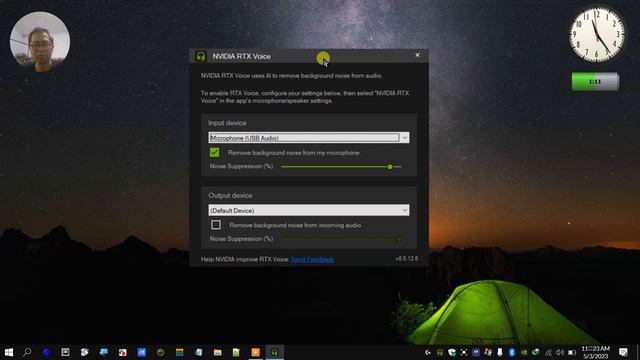Screen dimensions: 640x360
Task: Open the gray window app in the taskbar
Action: pos(65,352)
